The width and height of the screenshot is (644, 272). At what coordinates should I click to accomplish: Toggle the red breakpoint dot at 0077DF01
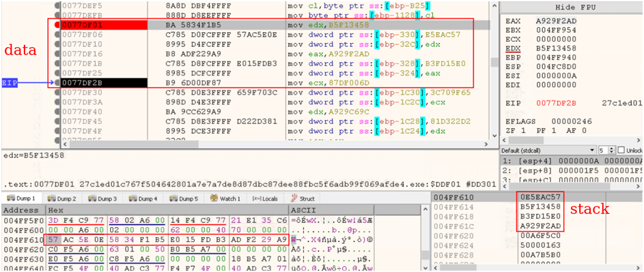[x=57, y=25]
